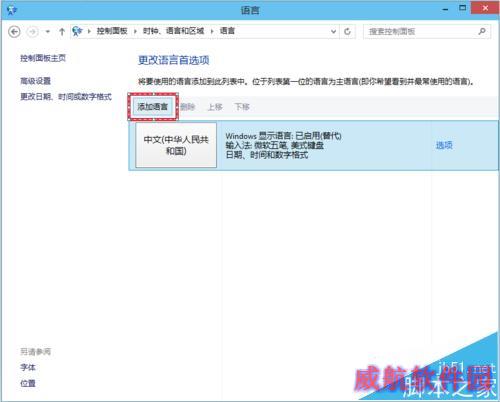
Task: Expand the arrow after 时钟、语言和区域 breadcrumb
Action: pyautogui.click(x=212, y=32)
